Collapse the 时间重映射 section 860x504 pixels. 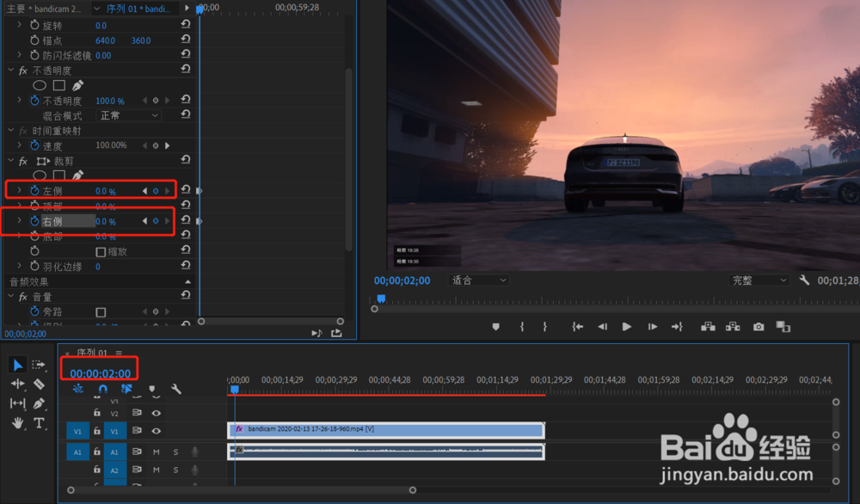10,131
